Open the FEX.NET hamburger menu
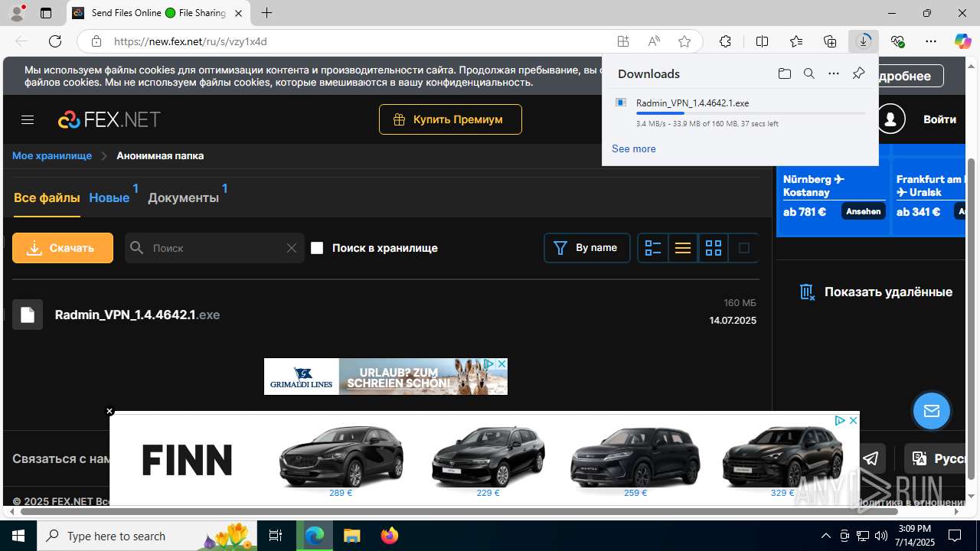The height and width of the screenshot is (551, 980). click(x=28, y=119)
